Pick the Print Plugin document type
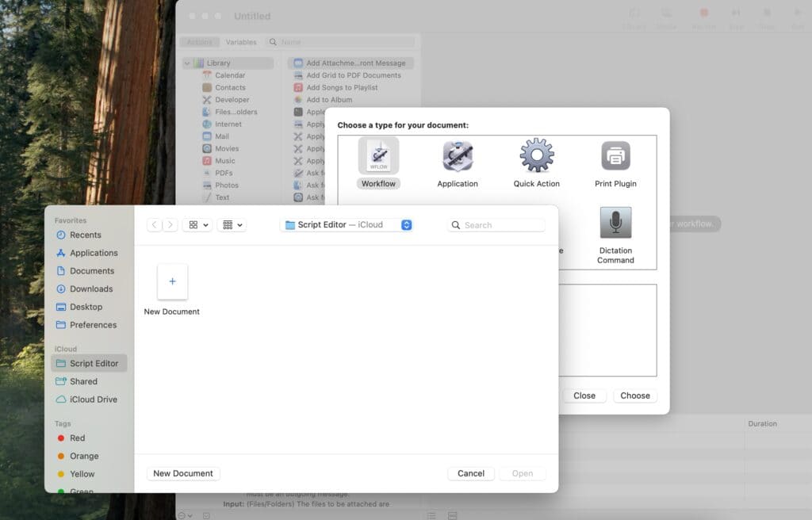The width and height of the screenshot is (812, 520). [x=615, y=156]
